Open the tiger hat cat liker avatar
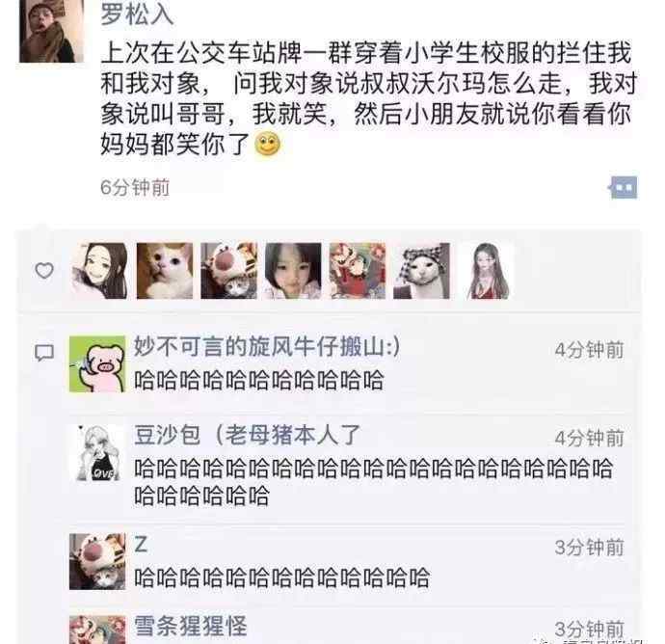Screen dimensions: 665x644 coord(228,271)
